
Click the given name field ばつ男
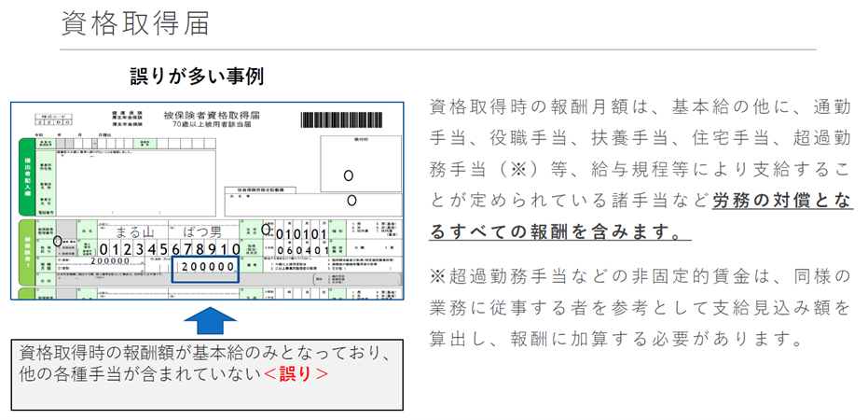click(204, 231)
